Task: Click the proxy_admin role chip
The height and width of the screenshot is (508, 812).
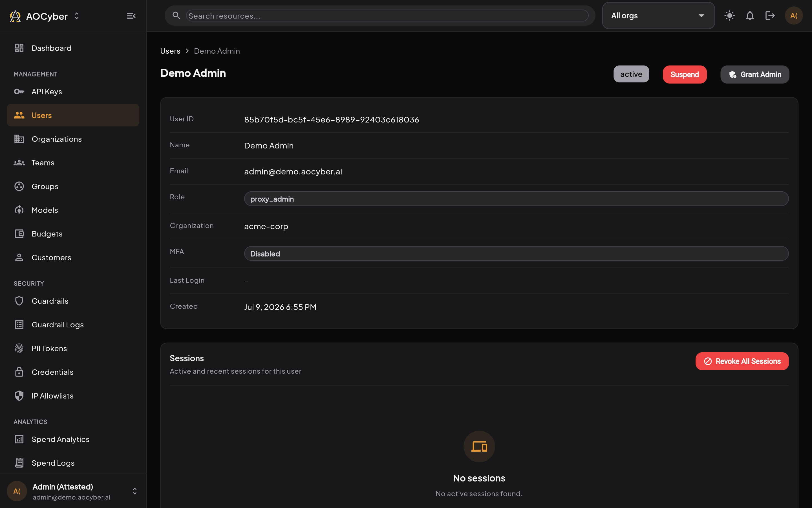Action: 516,199
